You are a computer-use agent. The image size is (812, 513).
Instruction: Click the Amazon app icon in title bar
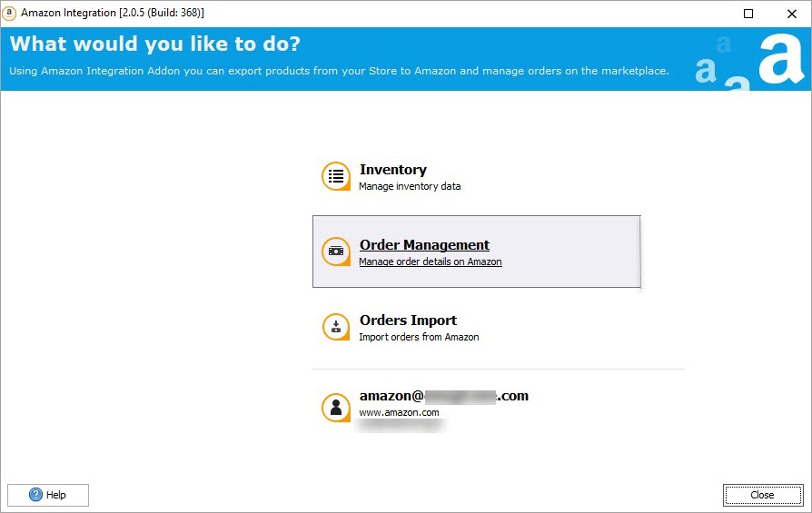tap(9, 13)
